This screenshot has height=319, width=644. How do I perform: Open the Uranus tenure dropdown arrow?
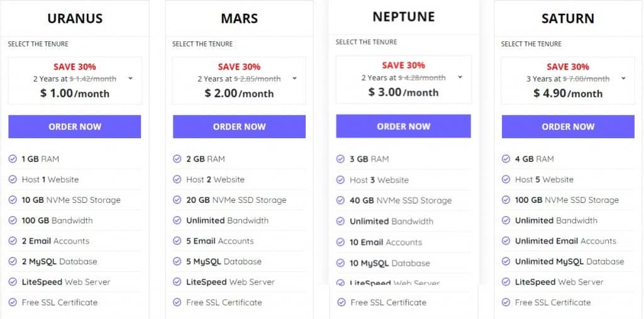click(130, 78)
